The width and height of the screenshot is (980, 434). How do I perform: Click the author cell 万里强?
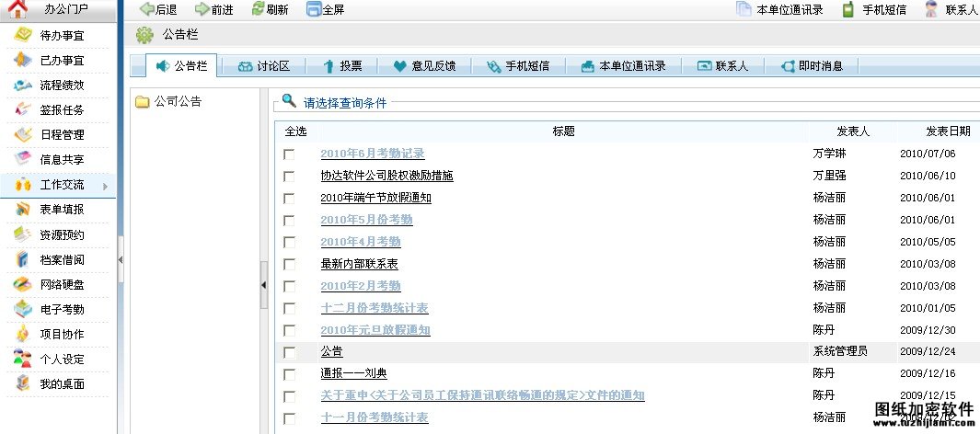coord(829,176)
